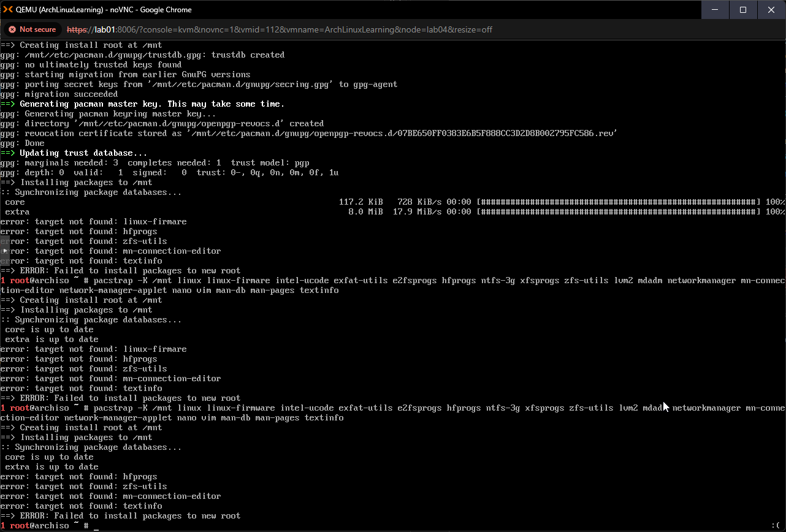Viewport: 786px width, 532px height.
Task: Focus the browser address bar
Action: (x=368, y=29)
